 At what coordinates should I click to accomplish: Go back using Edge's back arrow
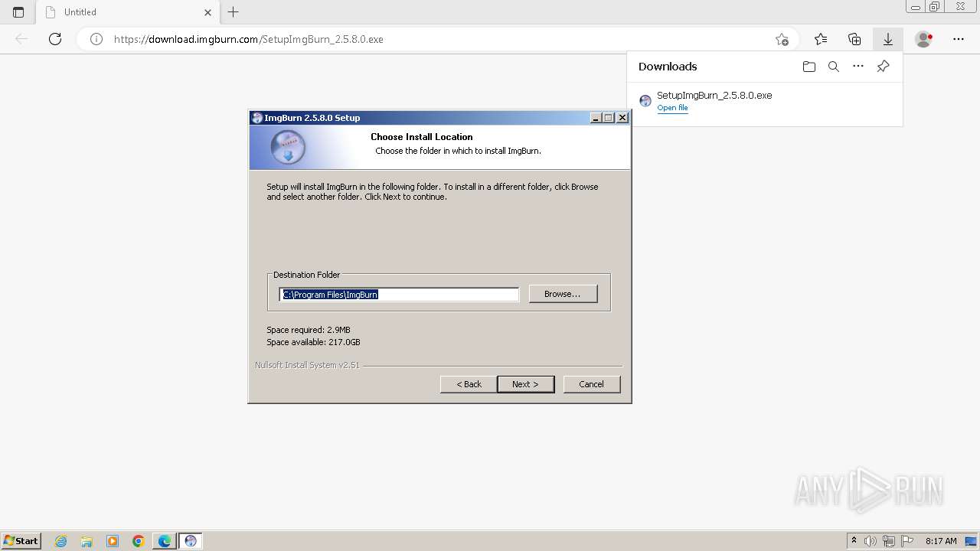click(x=21, y=39)
